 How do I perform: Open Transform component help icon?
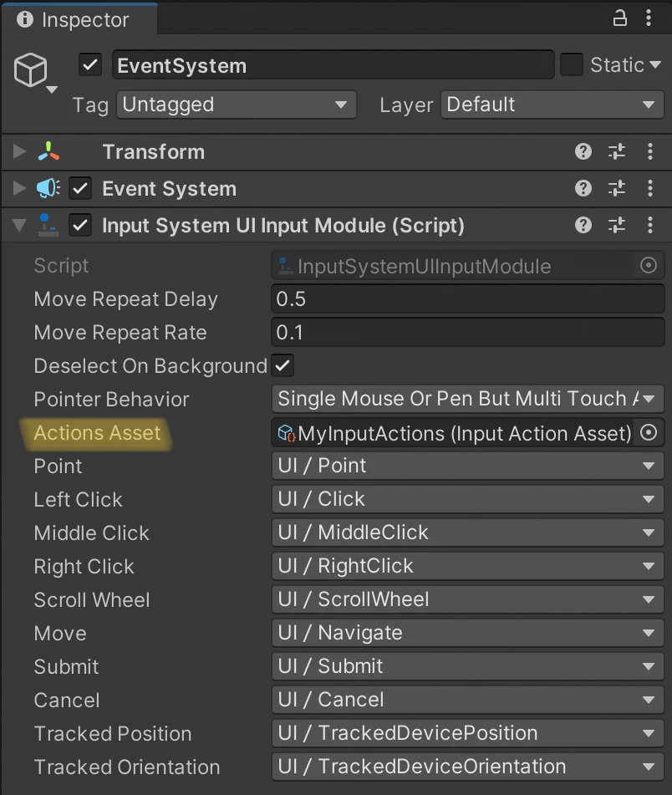click(x=583, y=151)
